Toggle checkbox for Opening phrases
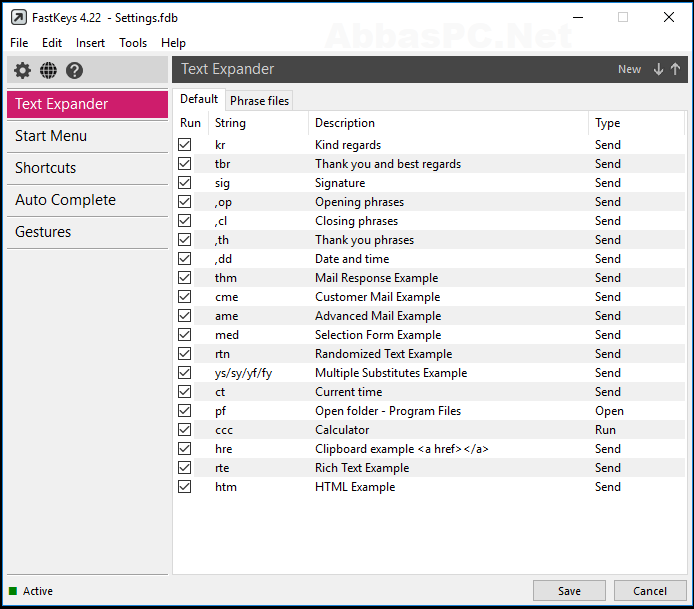 185,202
